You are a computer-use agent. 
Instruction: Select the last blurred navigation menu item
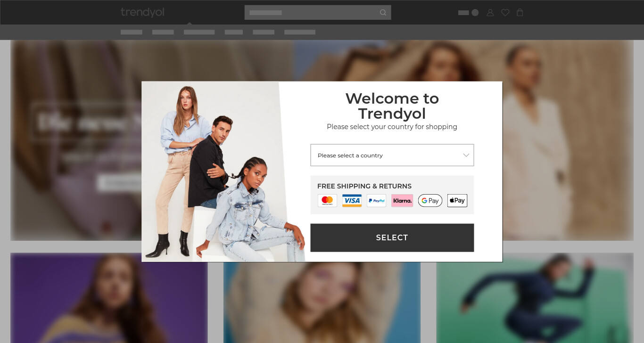click(300, 32)
